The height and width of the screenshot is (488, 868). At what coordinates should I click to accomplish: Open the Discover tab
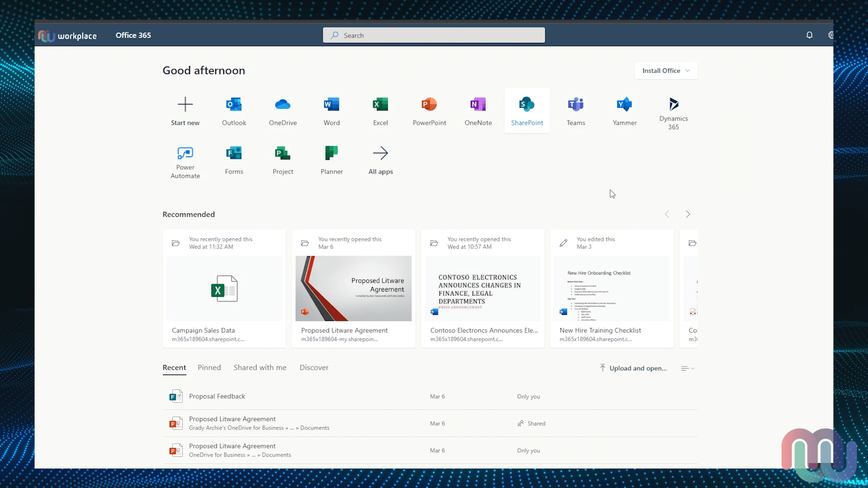point(314,368)
